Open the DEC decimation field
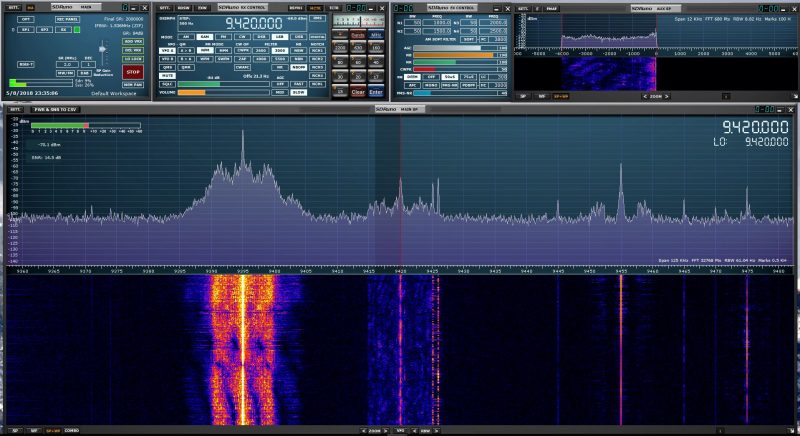Viewport: 800px width, 436px height. (x=88, y=65)
